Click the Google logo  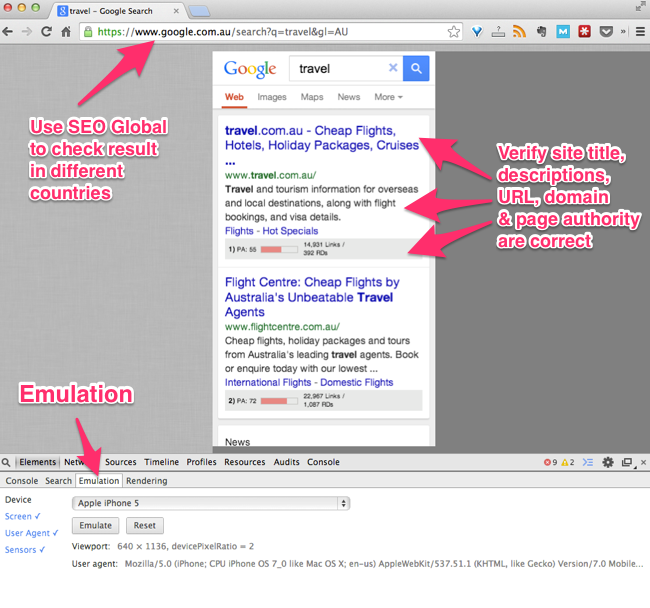click(250, 69)
